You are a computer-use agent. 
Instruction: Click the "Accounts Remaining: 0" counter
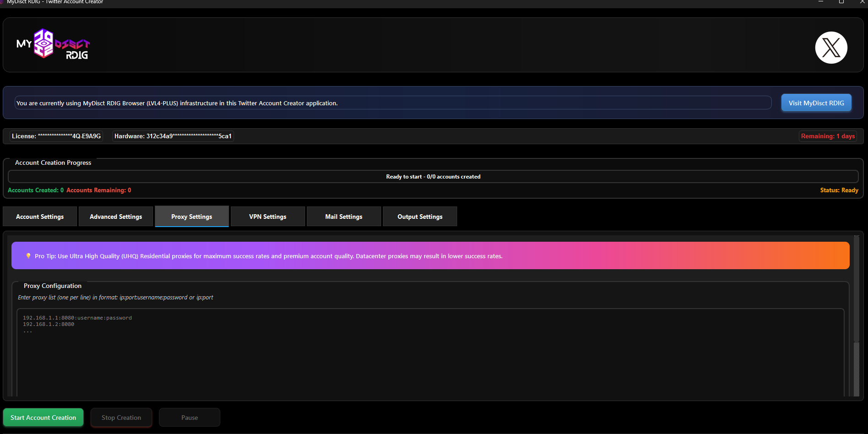[99, 190]
